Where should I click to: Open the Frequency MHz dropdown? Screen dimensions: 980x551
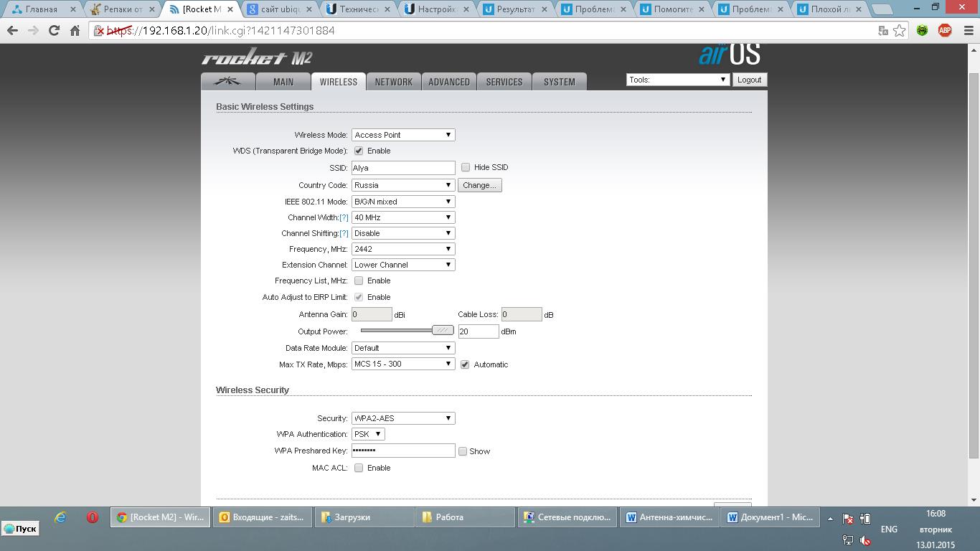point(403,249)
